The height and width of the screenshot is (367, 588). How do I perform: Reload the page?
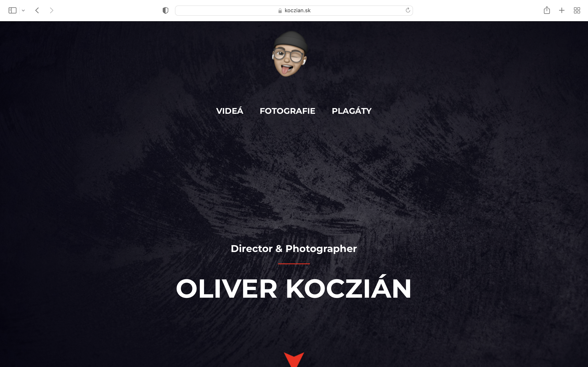tap(408, 10)
